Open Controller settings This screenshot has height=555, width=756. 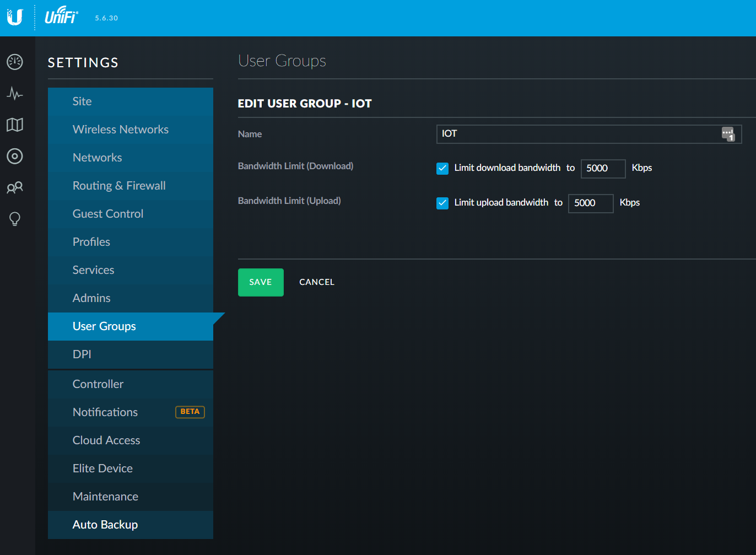click(x=131, y=384)
